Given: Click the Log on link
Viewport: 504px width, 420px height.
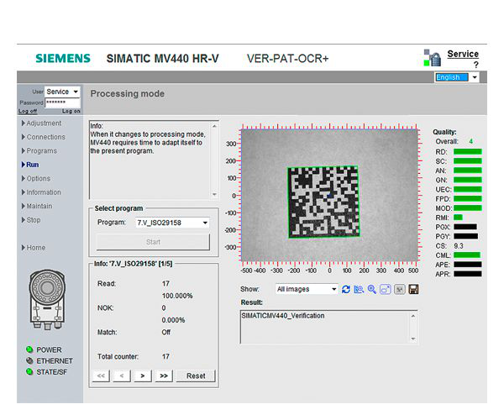Looking at the screenshot, I should click(x=71, y=111).
